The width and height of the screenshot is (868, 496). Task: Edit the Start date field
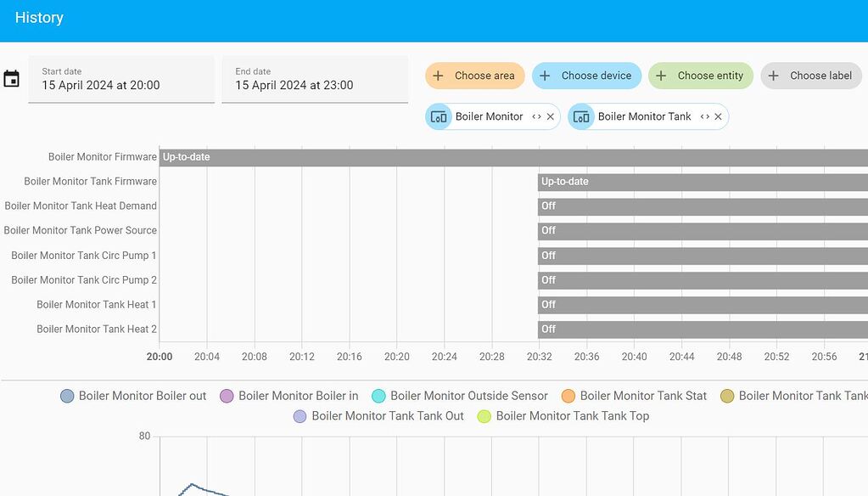121,79
